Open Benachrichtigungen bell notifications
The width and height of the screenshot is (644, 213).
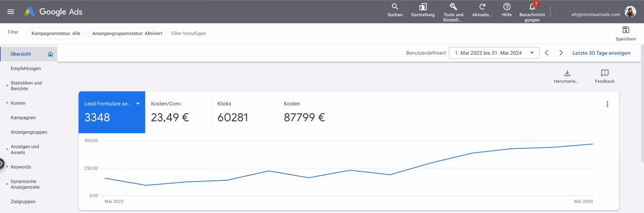tap(532, 12)
